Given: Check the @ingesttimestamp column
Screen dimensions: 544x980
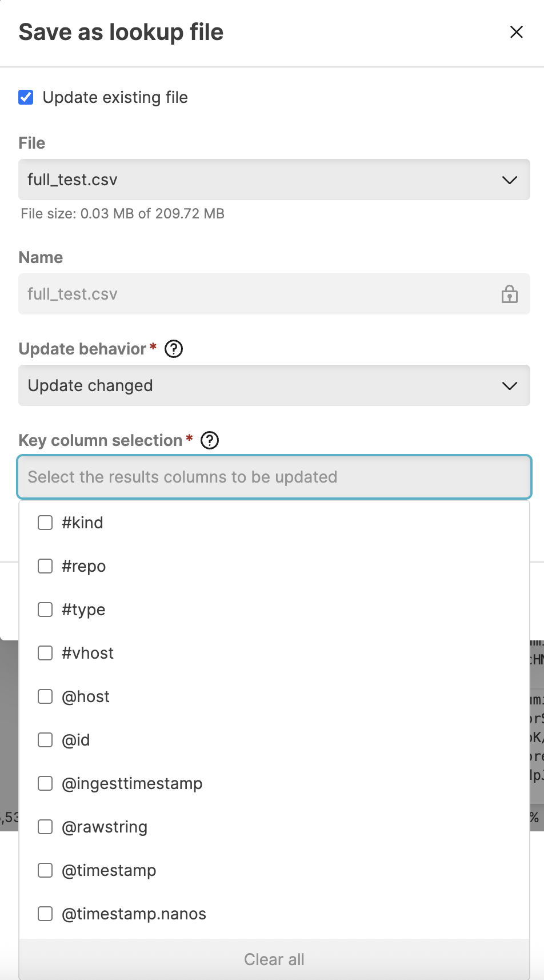Looking at the screenshot, I should click(45, 783).
